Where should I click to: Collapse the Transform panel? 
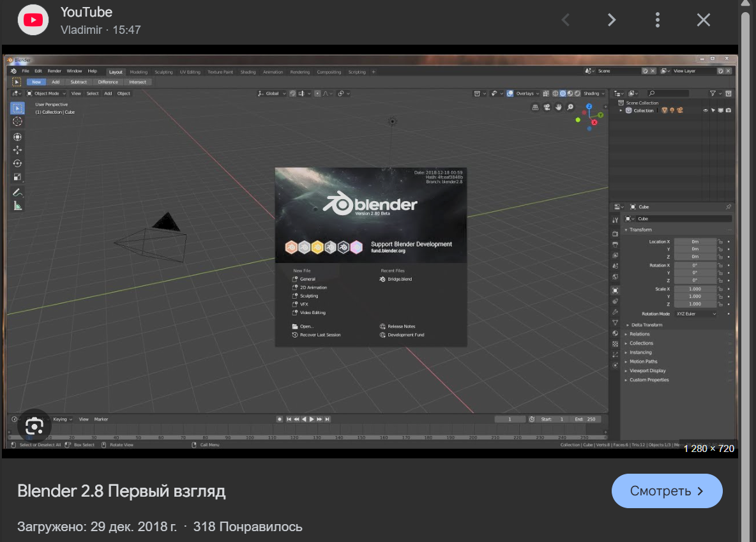[640, 230]
